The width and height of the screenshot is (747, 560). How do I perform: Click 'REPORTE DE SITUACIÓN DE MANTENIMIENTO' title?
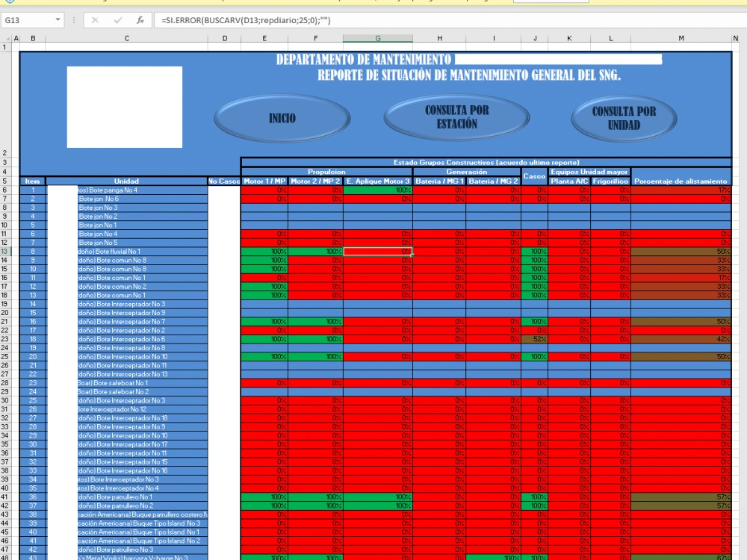[469, 75]
